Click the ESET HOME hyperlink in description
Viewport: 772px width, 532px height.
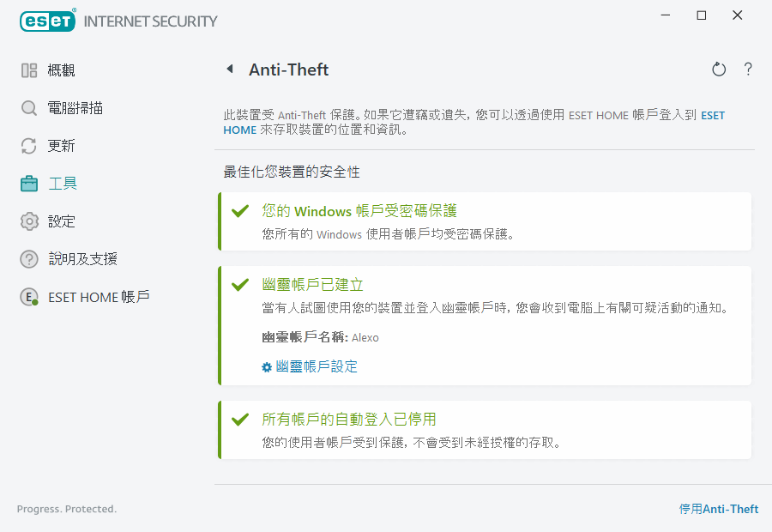click(x=713, y=115)
